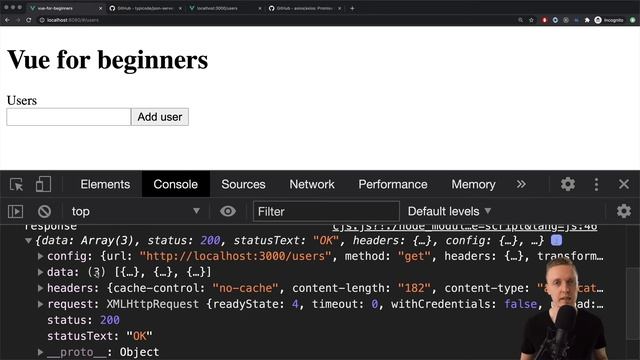Switch to the Elements tab

(x=105, y=184)
